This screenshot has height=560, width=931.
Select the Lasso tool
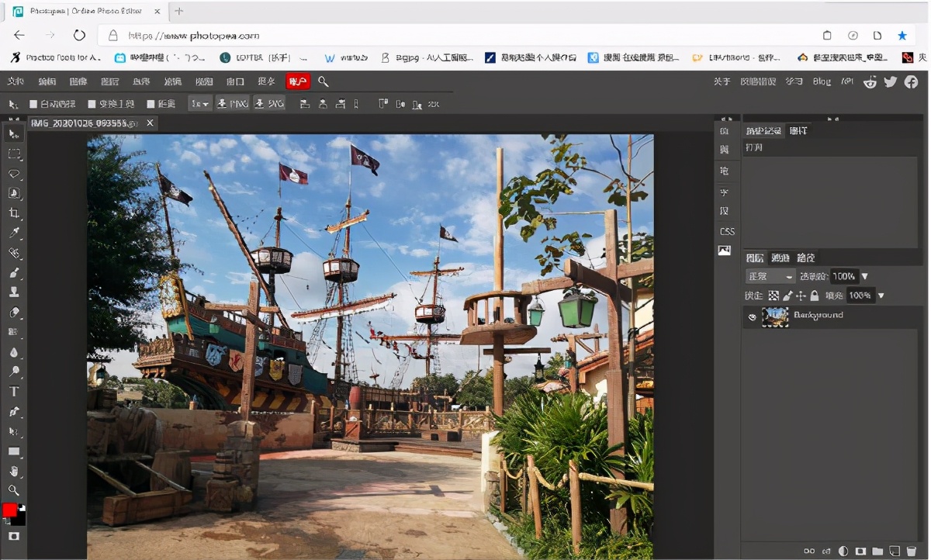tap(14, 174)
